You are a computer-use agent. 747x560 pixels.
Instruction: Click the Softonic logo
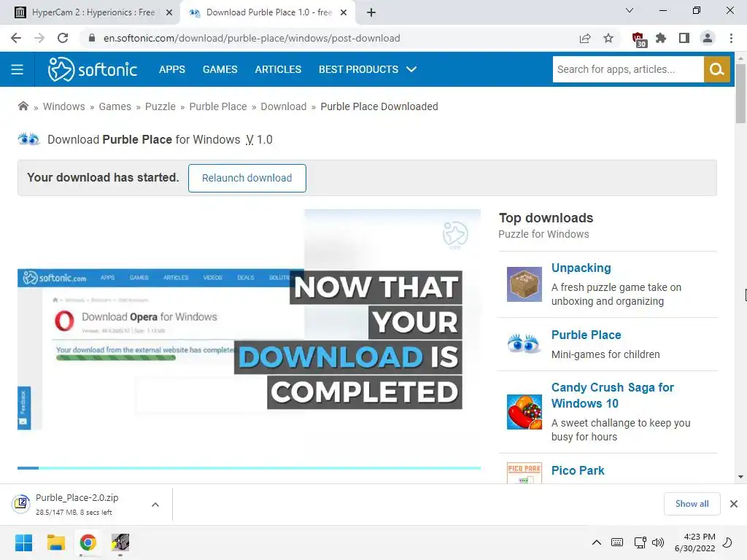(x=93, y=69)
